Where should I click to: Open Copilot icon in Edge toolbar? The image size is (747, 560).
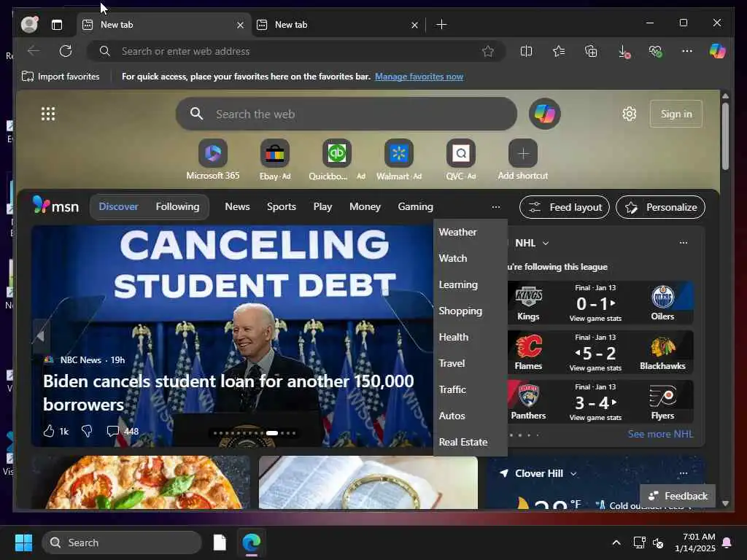pos(718,51)
